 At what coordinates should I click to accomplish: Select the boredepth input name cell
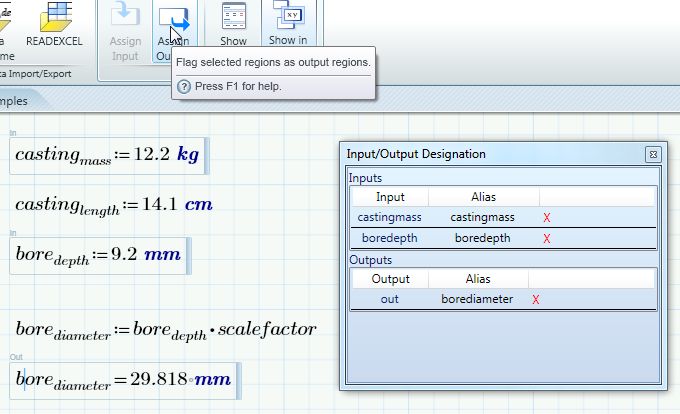point(389,238)
